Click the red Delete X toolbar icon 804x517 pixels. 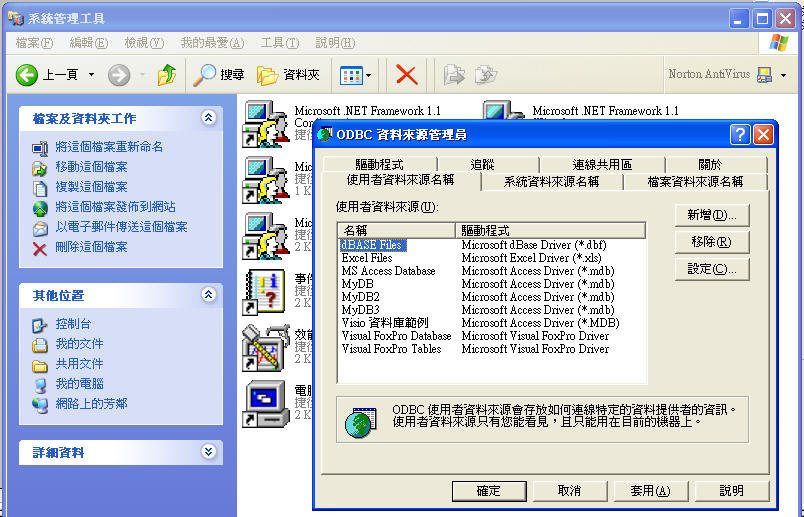[407, 75]
